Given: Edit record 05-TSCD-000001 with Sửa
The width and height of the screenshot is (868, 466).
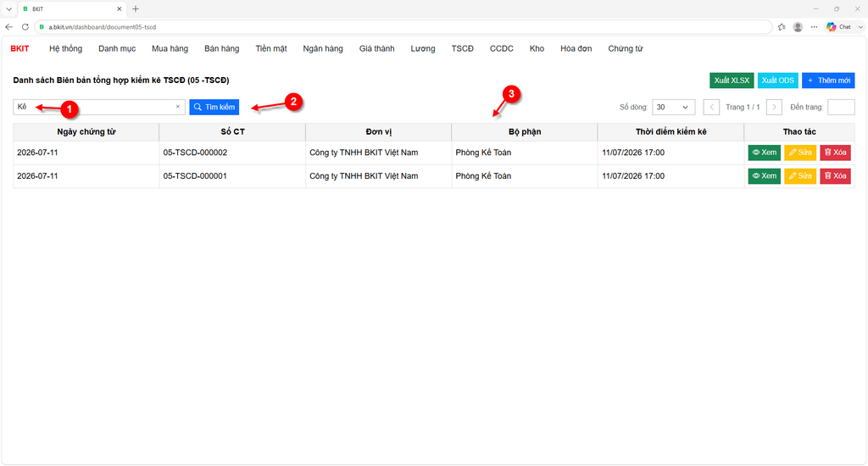Looking at the screenshot, I should coord(800,176).
